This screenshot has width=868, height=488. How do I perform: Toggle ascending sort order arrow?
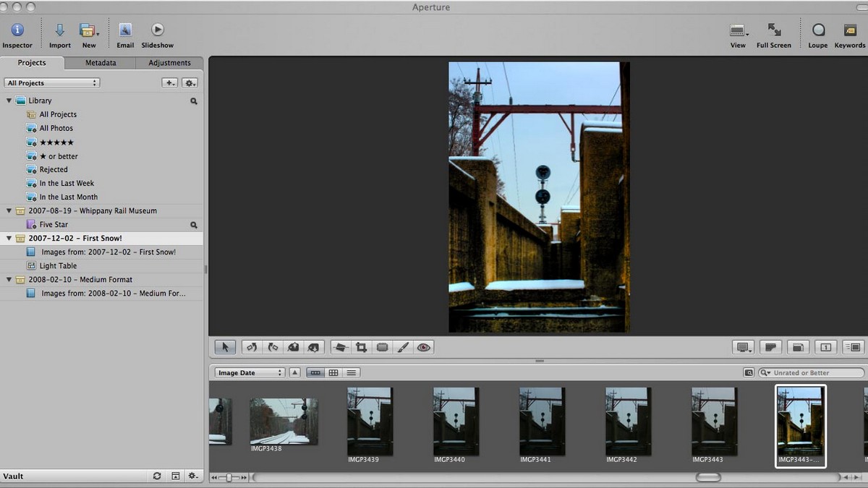tap(295, 373)
